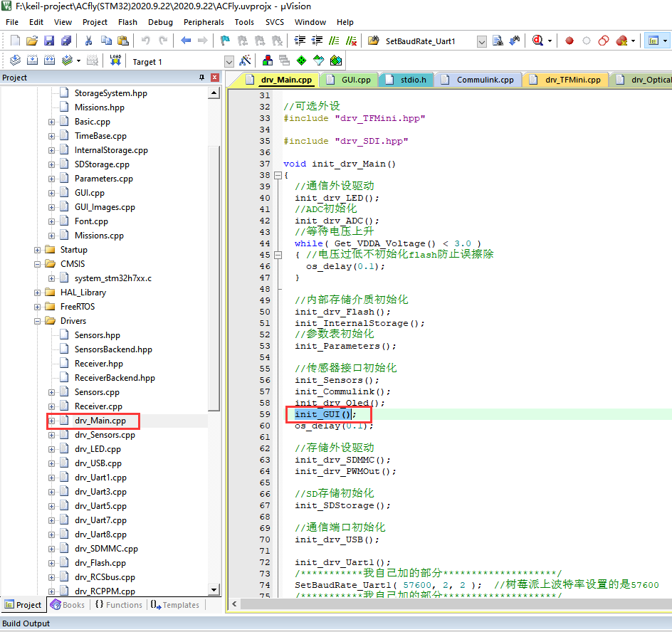Expand the HAL_Library folder

coord(38,293)
